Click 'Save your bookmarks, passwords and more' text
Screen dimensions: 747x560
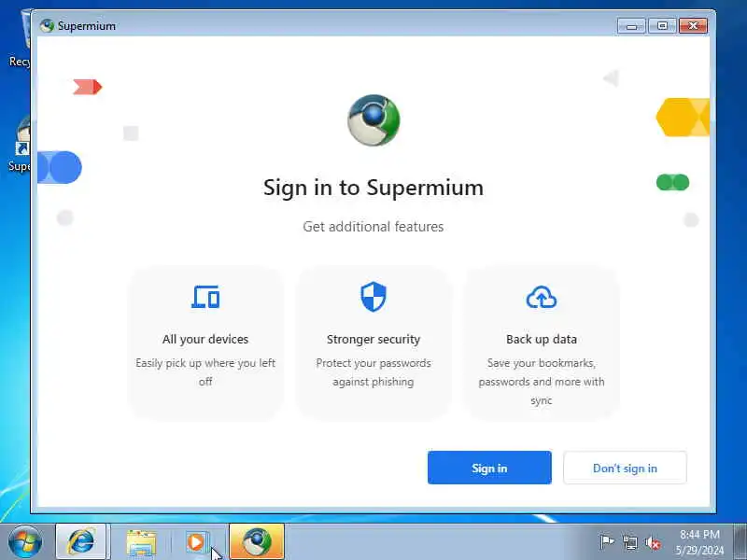(x=542, y=382)
